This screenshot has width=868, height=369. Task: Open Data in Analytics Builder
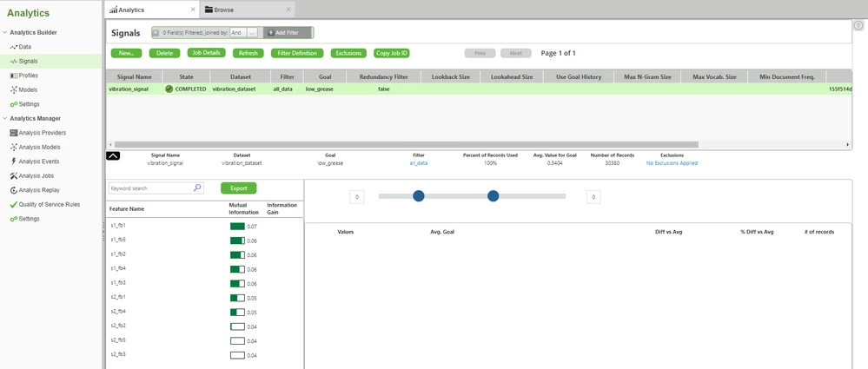click(x=21, y=47)
